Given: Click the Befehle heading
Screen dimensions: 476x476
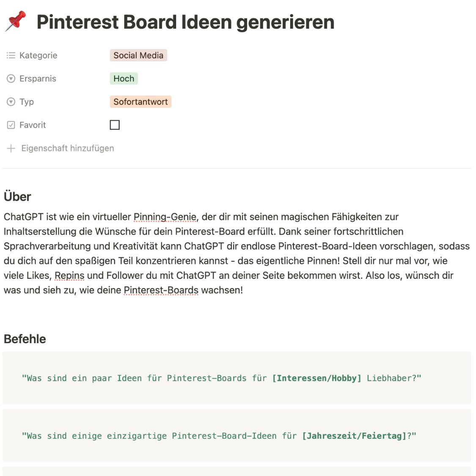Looking at the screenshot, I should [25, 339].
